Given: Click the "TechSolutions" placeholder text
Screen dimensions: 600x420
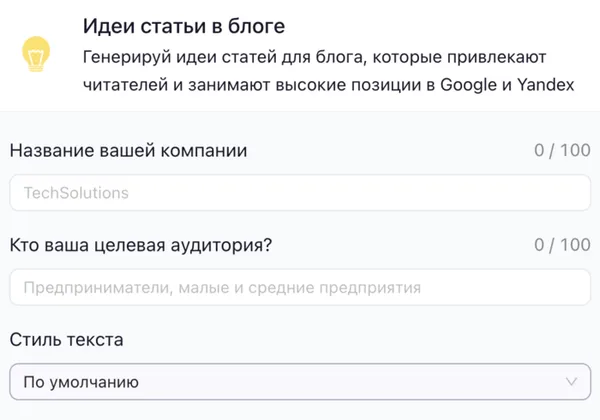Looking at the screenshot, I should coord(76,193).
